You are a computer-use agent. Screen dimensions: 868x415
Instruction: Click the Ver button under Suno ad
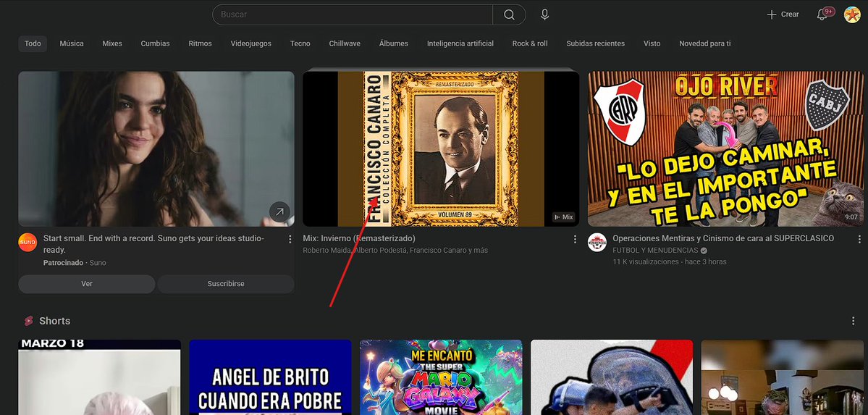click(87, 284)
